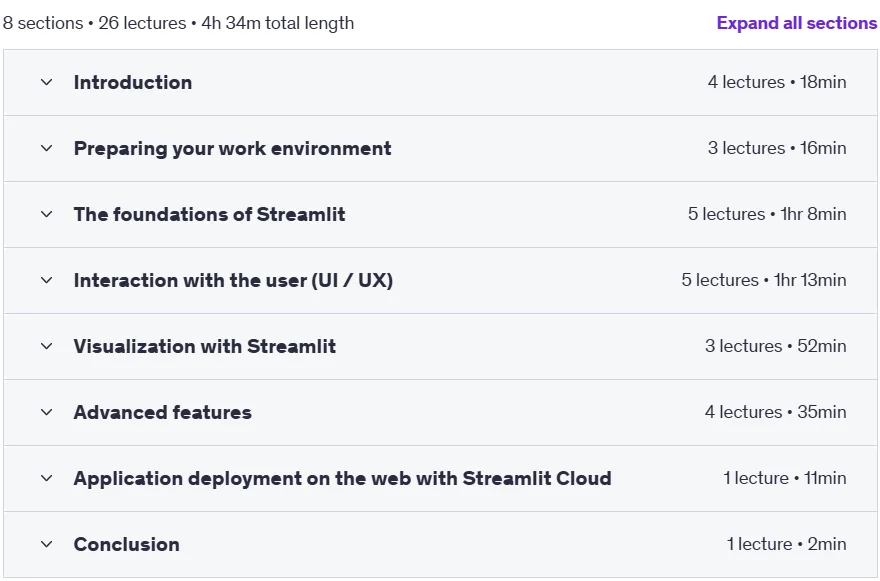Open the Conclusion section title
Viewport: 880px width, 581px height.
point(127,544)
